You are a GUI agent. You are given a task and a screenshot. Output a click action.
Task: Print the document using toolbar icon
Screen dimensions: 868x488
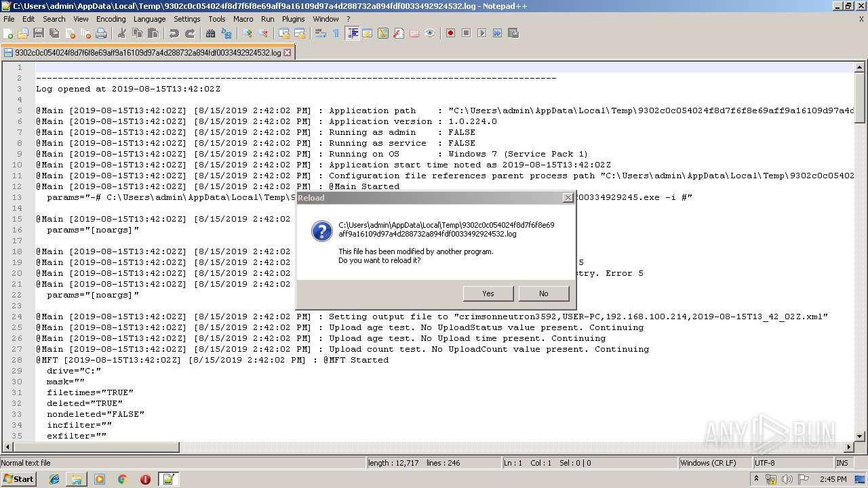tap(101, 33)
